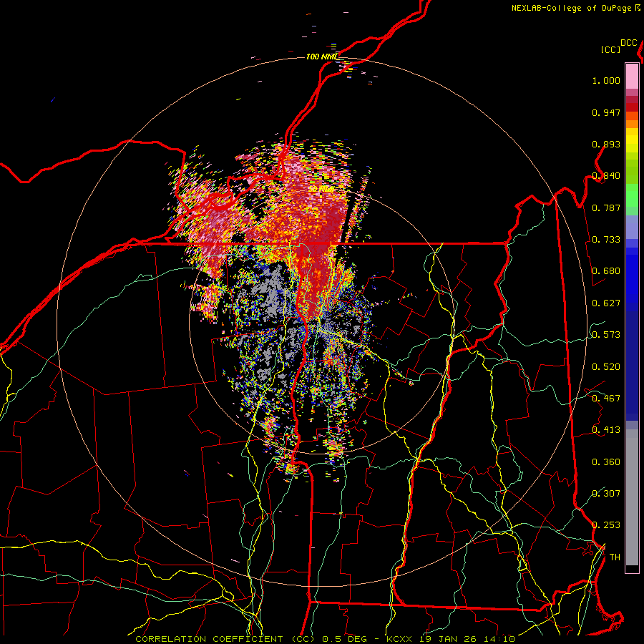Click the 0.787 legend value

[606, 208]
